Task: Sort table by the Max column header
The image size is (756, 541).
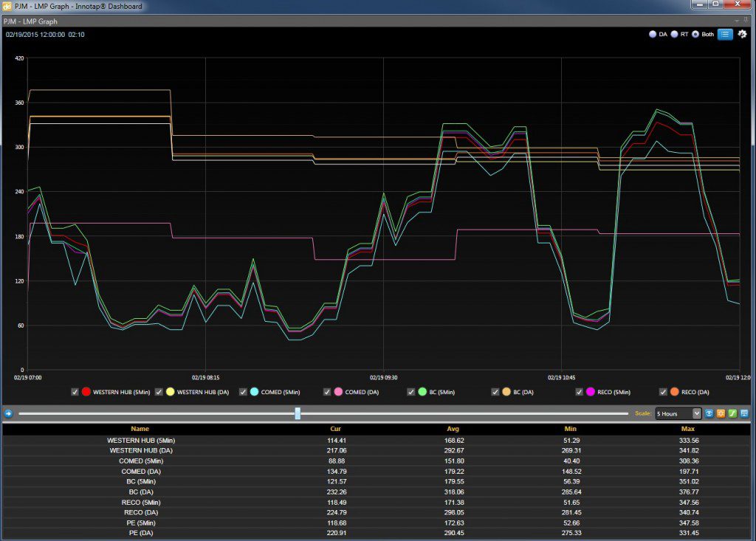Action: click(x=688, y=429)
